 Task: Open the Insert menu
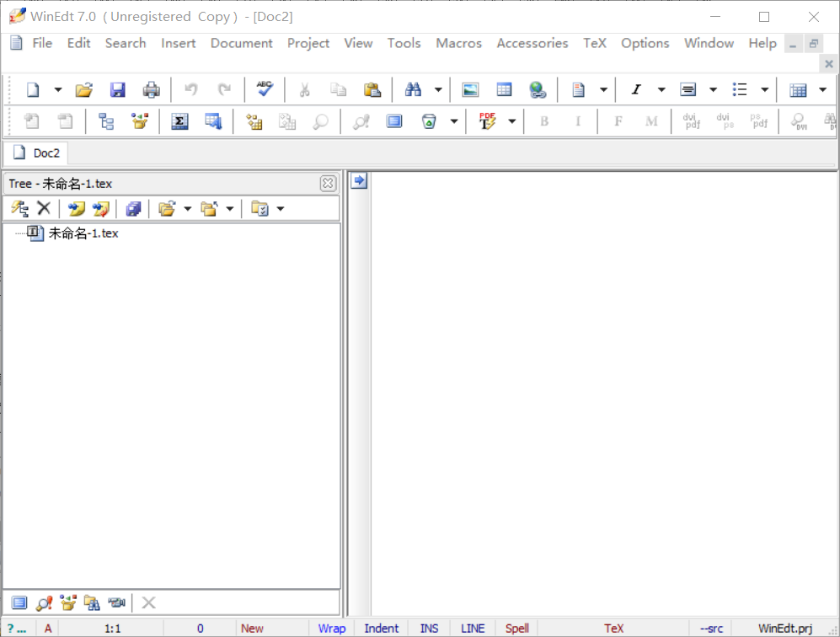pyautogui.click(x=179, y=43)
